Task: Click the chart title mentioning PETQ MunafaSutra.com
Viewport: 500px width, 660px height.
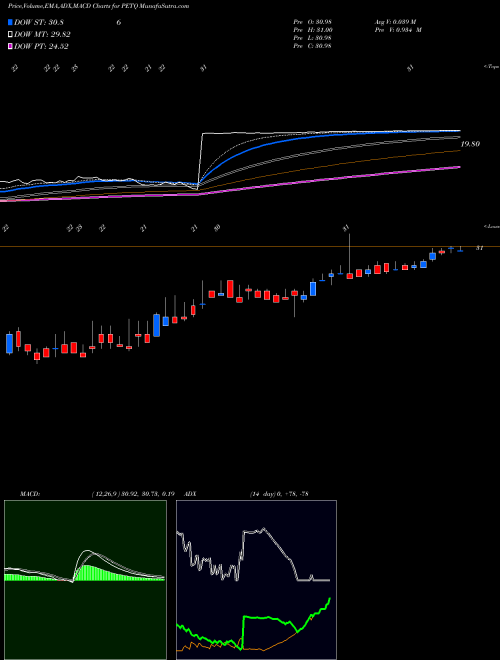Action: [98, 6]
